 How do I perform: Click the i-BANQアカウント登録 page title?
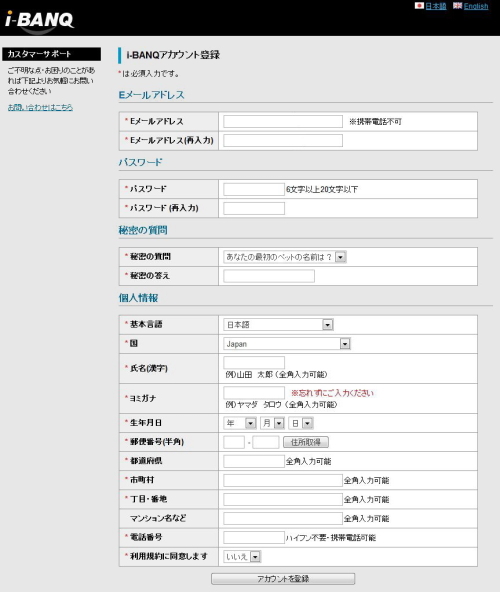click(173, 55)
